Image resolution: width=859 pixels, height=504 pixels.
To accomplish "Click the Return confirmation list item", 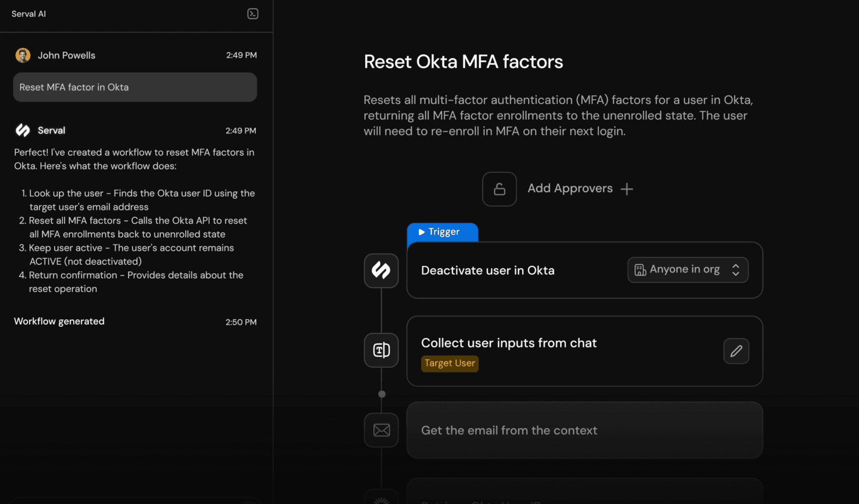I will click(132, 282).
